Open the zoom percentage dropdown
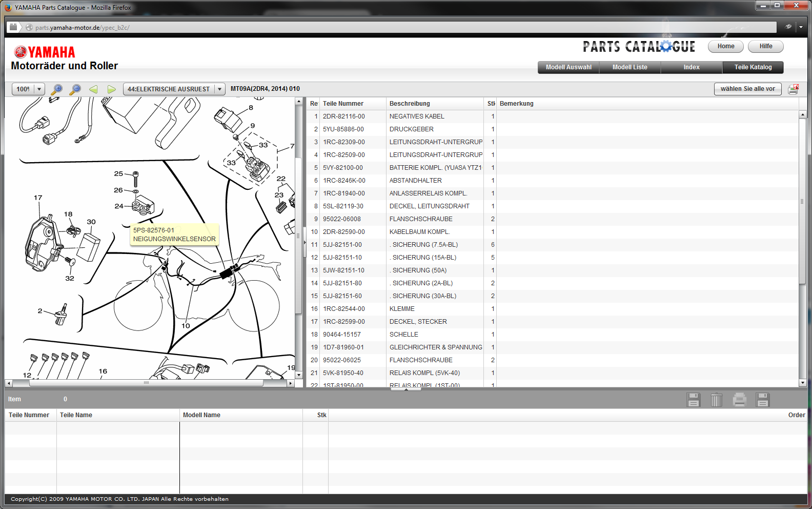This screenshot has height=509, width=812. pos(39,89)
